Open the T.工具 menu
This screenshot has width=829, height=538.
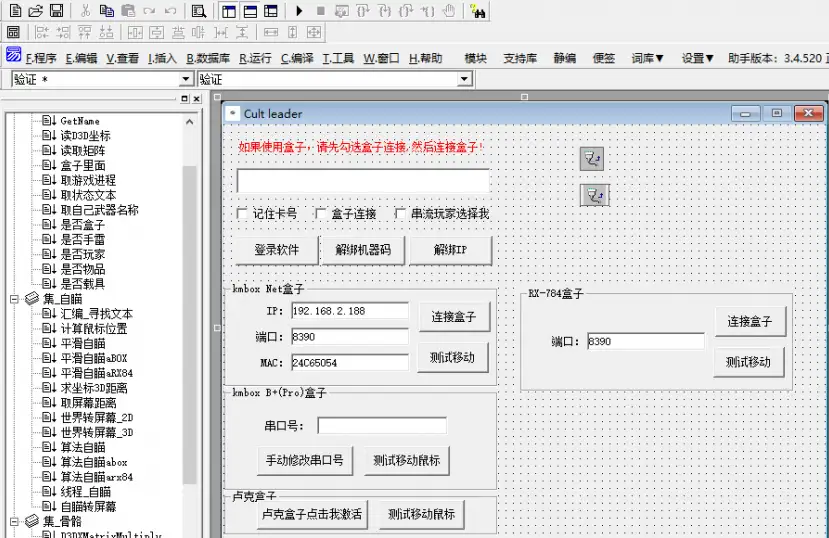coord(338,58)
